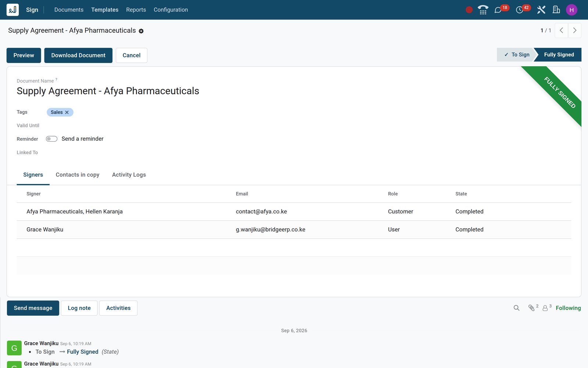588x368 pixels.
Task: Select the Fully Signed status stage
Action: (559, 54)
